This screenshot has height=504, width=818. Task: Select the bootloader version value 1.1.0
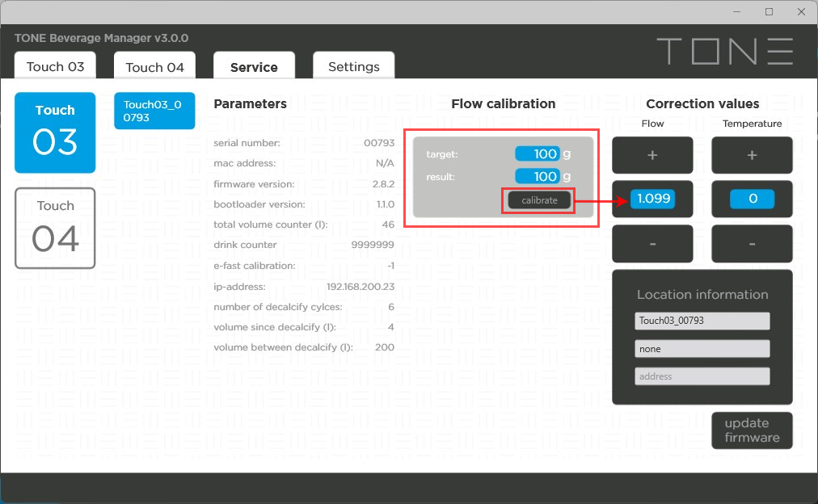tap(386, 204)
